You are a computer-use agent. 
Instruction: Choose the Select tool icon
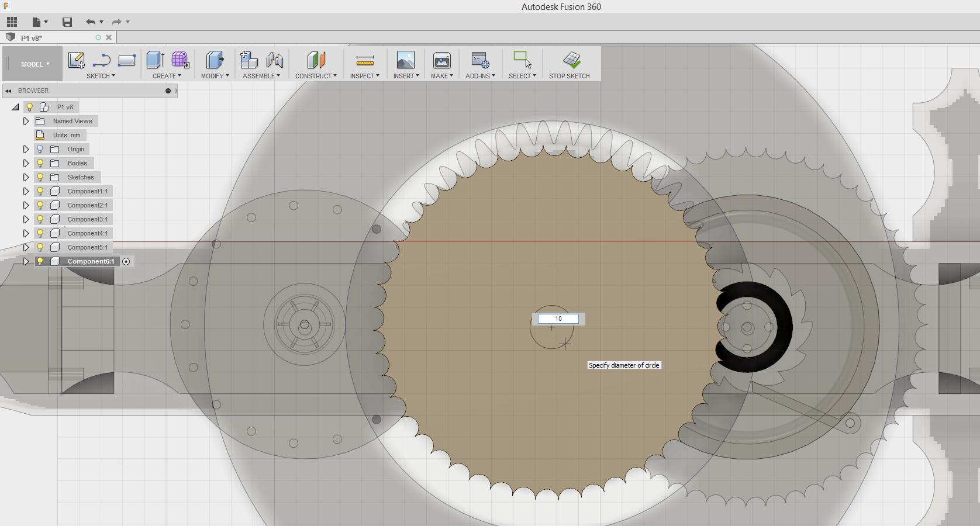pos(522,60)
